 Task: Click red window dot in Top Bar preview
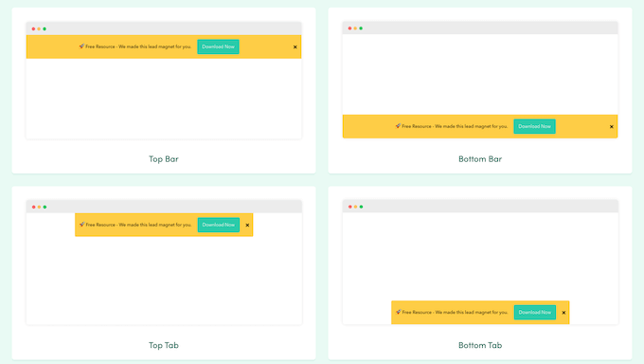33,28
